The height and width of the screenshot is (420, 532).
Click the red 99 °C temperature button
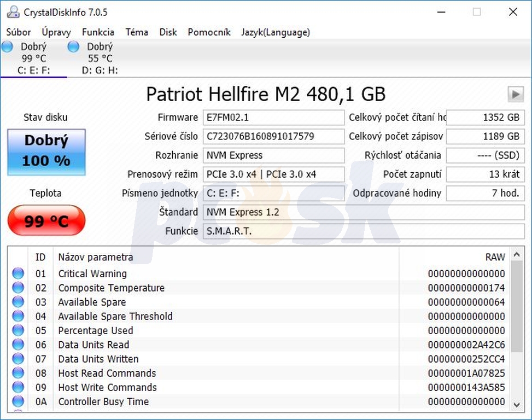click(46, 221)
